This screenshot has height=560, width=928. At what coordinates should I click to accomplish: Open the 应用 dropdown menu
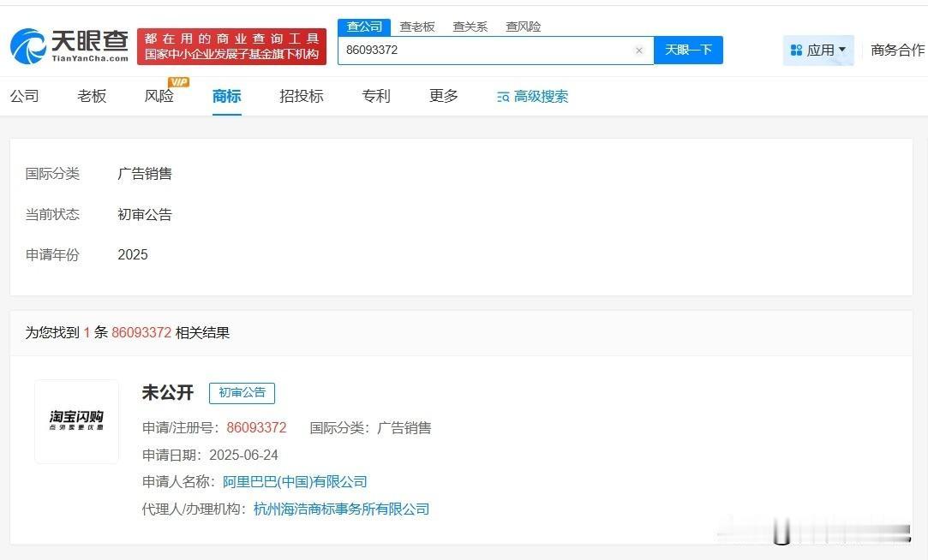[818, 51]
